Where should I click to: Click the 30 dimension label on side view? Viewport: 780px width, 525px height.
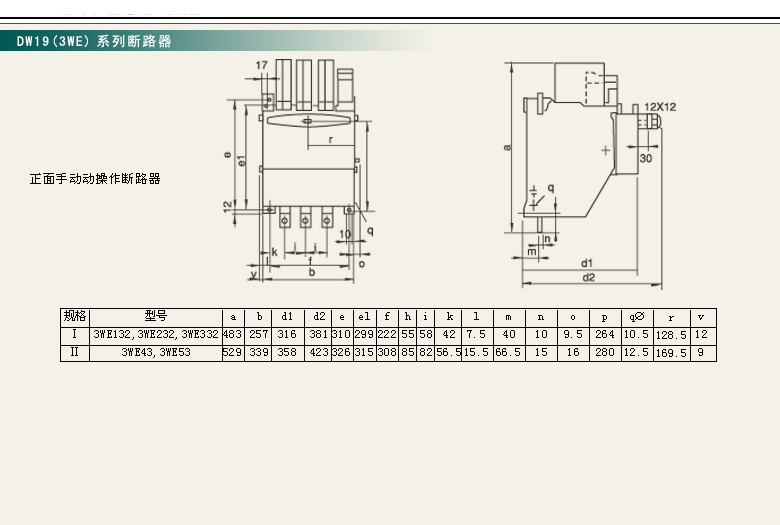tap(646, 158)
